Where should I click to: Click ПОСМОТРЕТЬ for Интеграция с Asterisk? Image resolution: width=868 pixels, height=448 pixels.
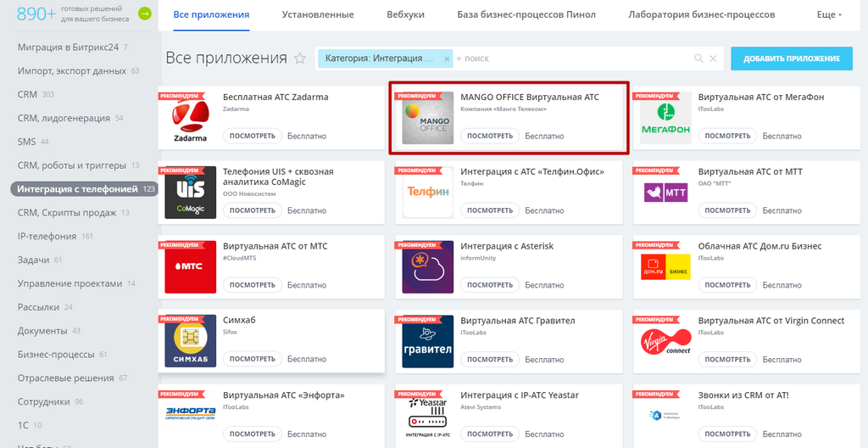click(490, 284)
